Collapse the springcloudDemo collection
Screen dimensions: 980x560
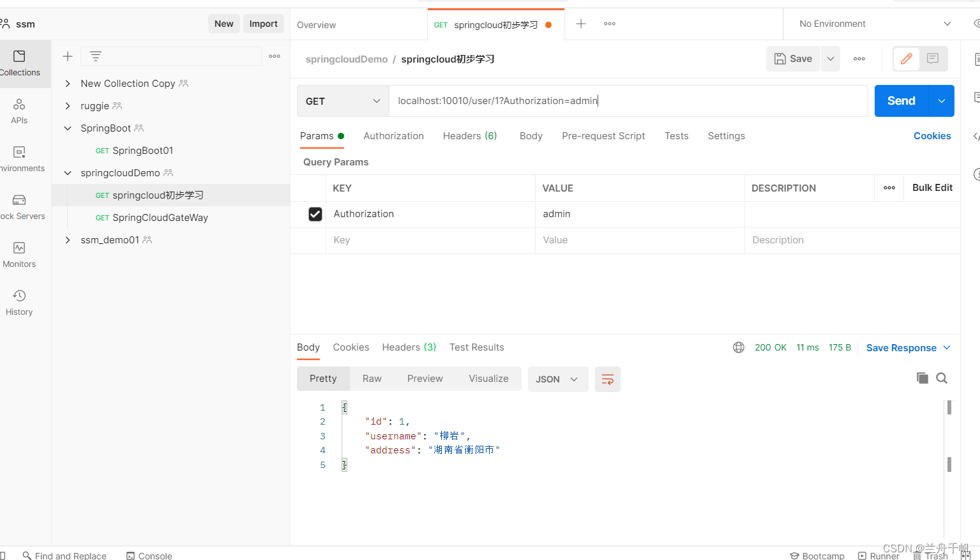click(68, 173)
